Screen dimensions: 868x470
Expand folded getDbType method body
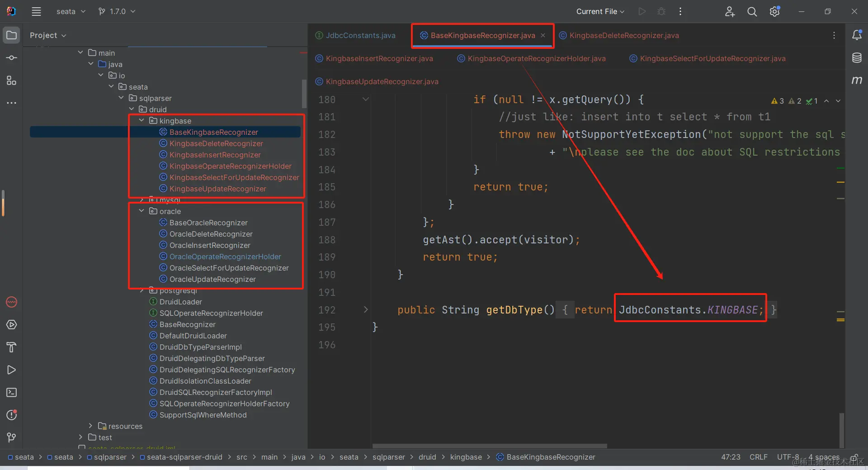pyautogui.click(x=366, y=310)
